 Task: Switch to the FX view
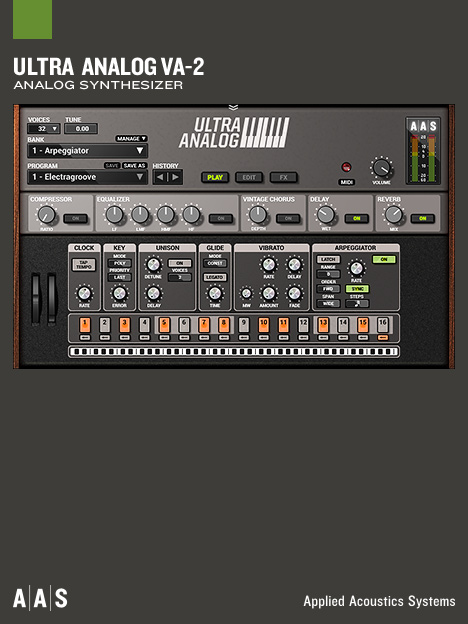tap(283, 177)
